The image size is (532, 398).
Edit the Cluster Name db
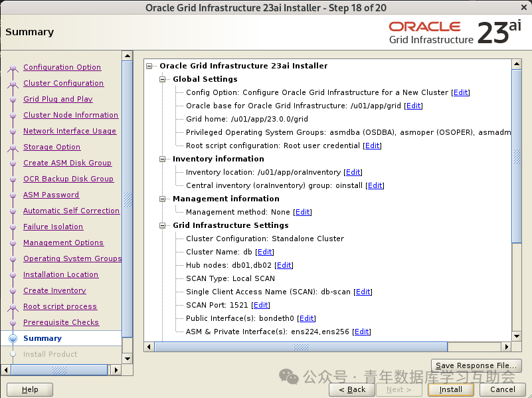[x=264, y=252]
